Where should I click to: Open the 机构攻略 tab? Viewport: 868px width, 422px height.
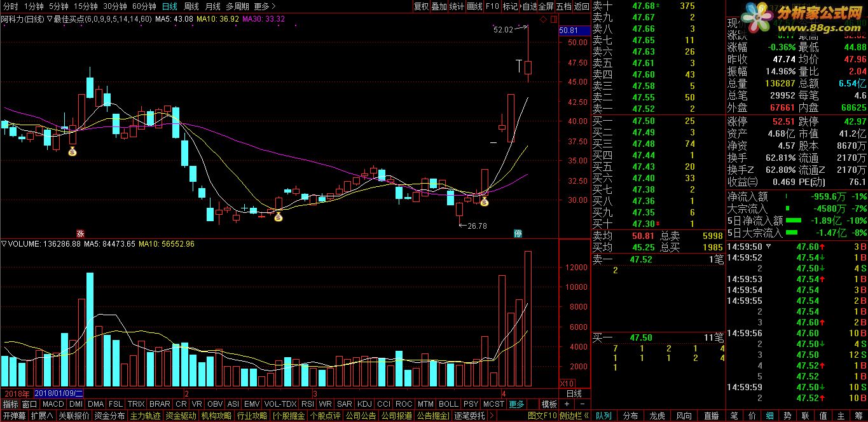click(x=216, y=416)
